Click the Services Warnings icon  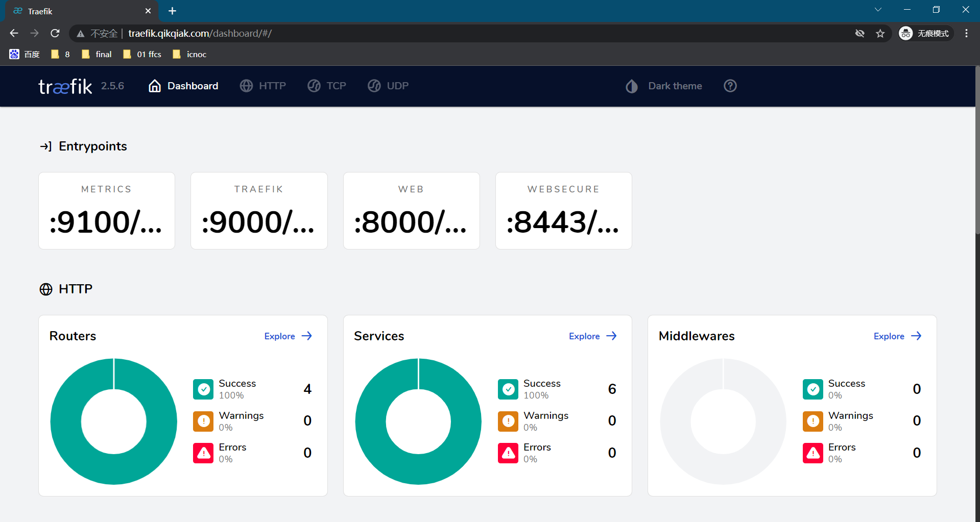click(x=508, y=421)
